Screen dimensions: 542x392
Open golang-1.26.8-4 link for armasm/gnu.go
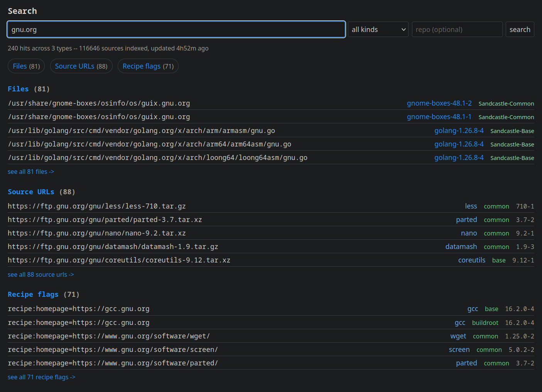(459, 131)
